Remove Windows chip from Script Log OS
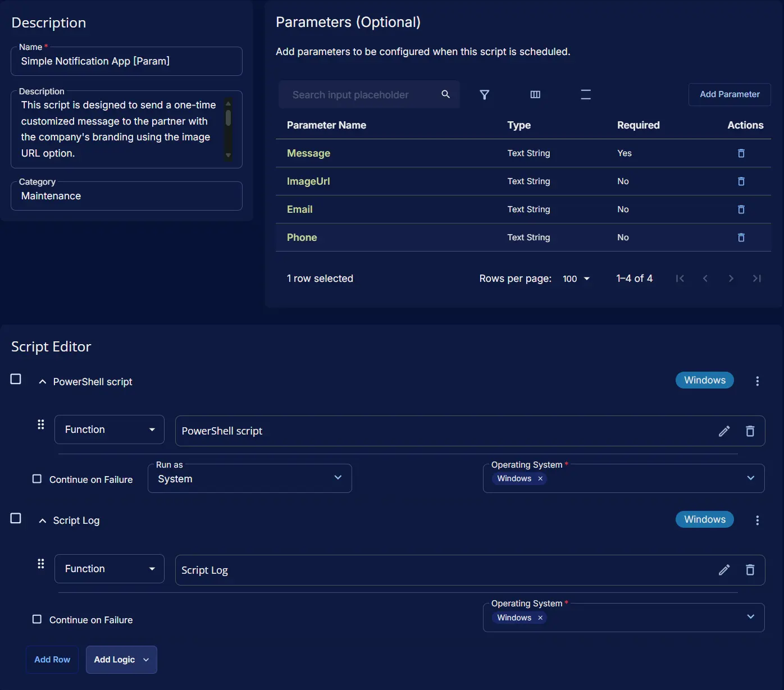Image resolution: width=784 pixels, height=690 pixels. click(540, 618)
